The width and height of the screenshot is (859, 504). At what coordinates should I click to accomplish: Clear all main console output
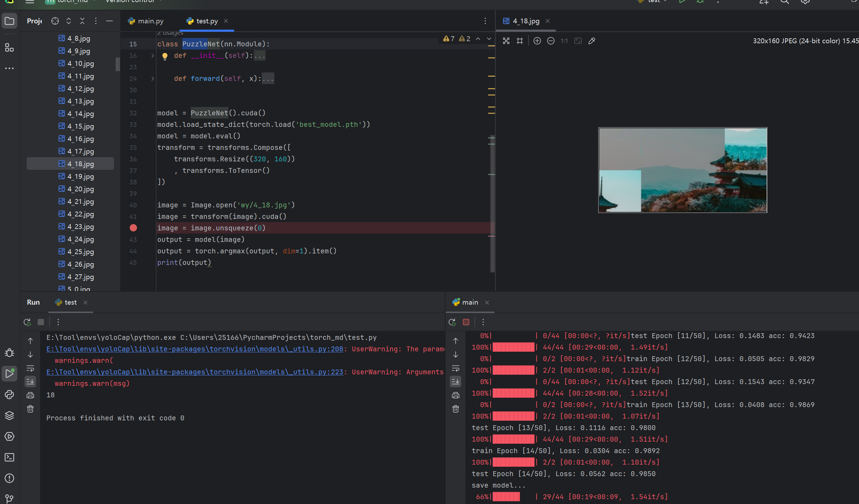(x=456, y=409)
